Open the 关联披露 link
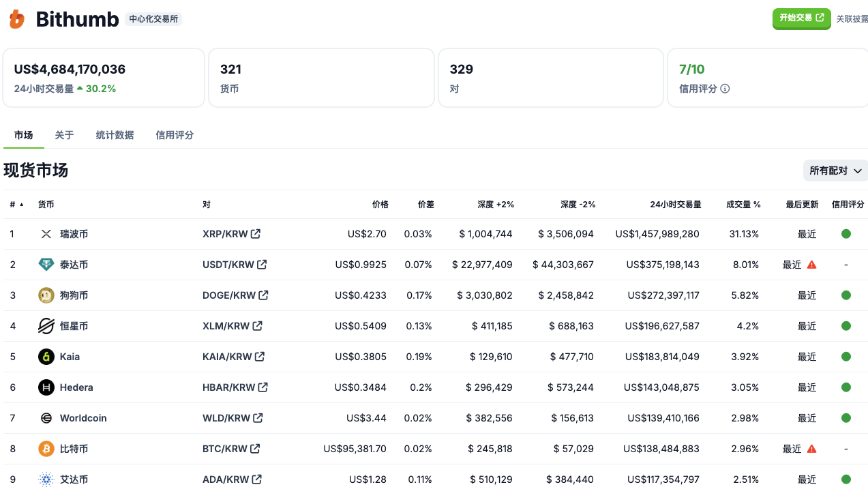Viewport: 868px width, 489px height. [852, 19]
